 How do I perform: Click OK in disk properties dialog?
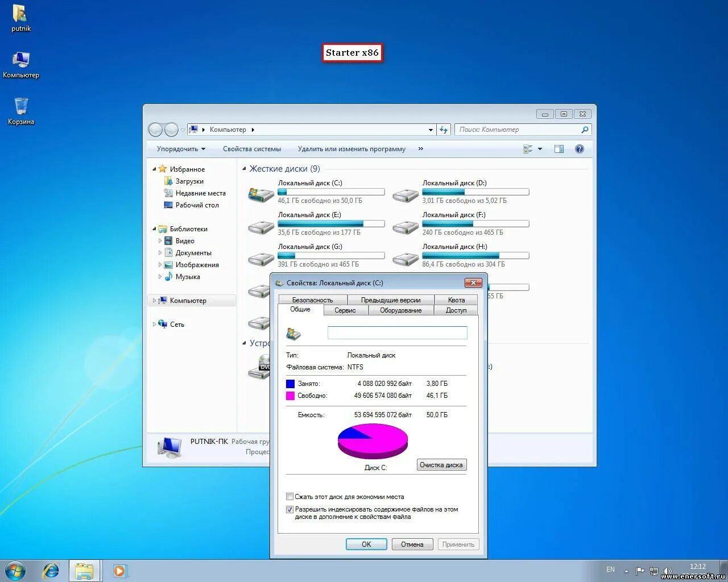pyautogui.click(x=366, y=544)
